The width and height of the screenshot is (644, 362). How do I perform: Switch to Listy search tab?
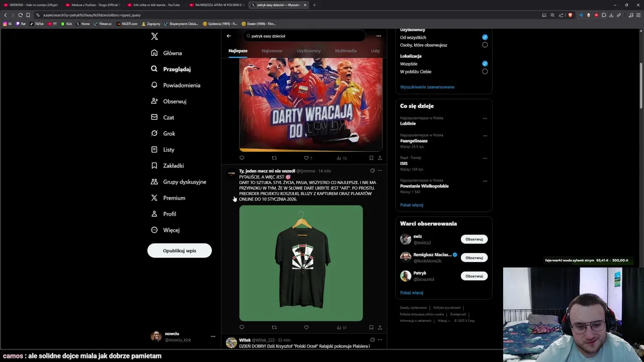(x=375, y=51)
